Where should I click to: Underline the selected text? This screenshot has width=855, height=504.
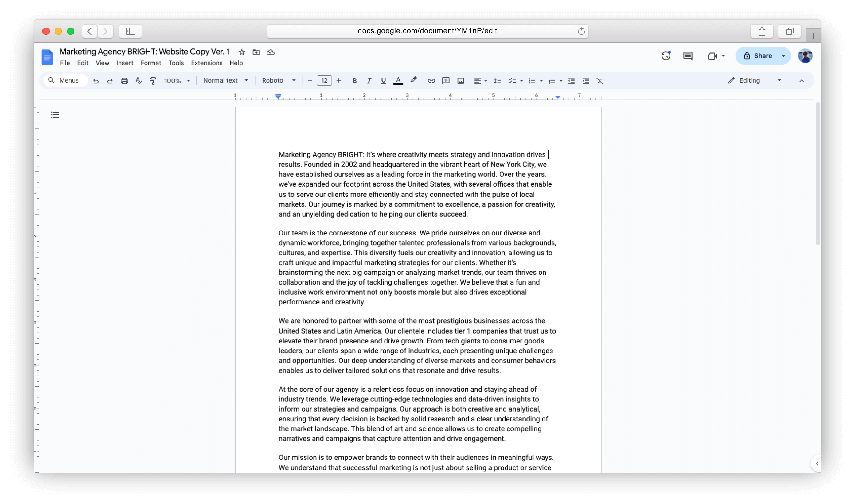click(x=383, y=80)
